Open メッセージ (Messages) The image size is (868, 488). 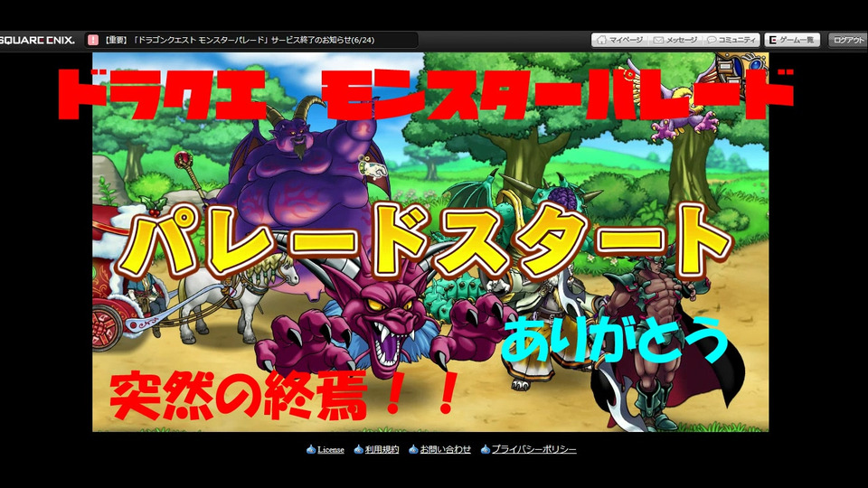coord(675,40)
